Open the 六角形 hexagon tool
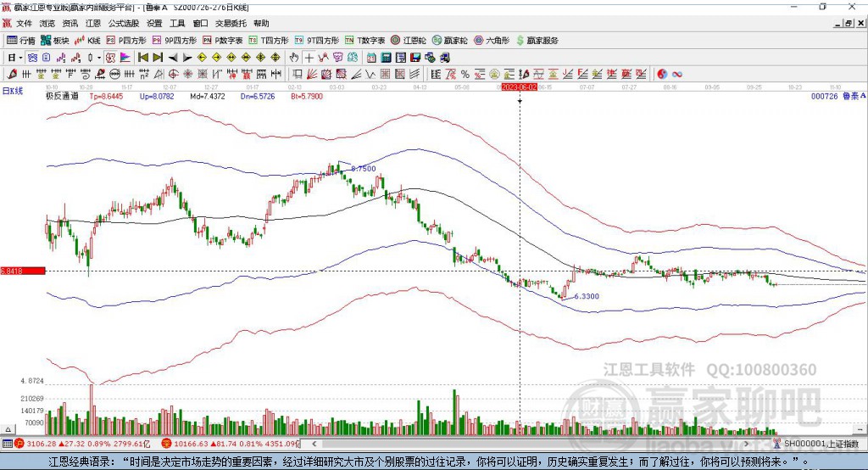 tap(492, 41)
